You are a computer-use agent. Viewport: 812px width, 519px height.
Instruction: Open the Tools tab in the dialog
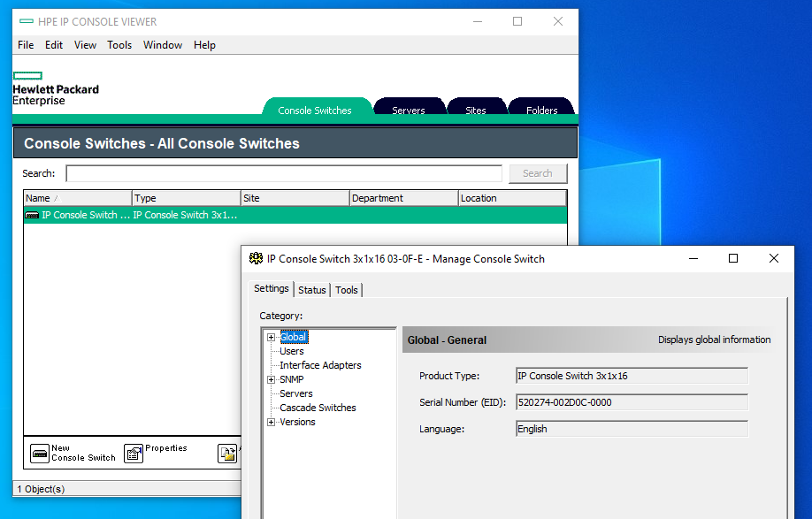click(x=347, y=290)
